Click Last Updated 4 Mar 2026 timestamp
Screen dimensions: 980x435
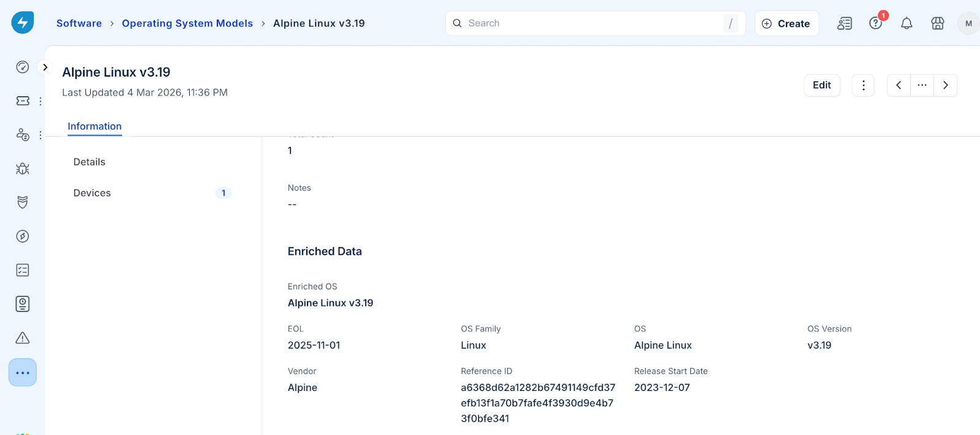tap(145, 93)
